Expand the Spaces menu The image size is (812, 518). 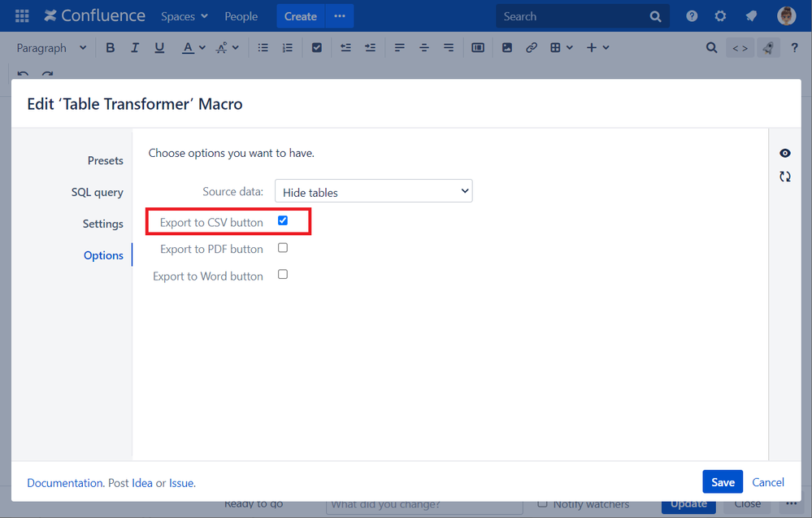tap(185, 16)
